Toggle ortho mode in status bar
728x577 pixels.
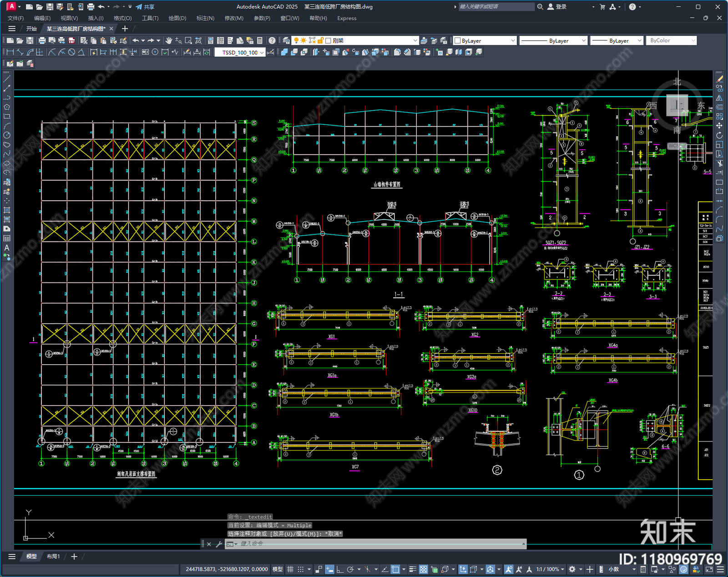click(340, 569)
